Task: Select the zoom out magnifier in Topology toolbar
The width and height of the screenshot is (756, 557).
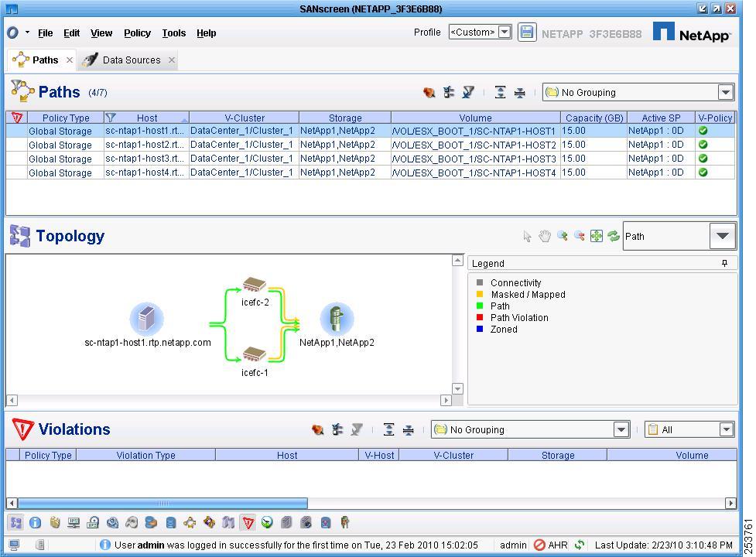Action: click(579, 236)
